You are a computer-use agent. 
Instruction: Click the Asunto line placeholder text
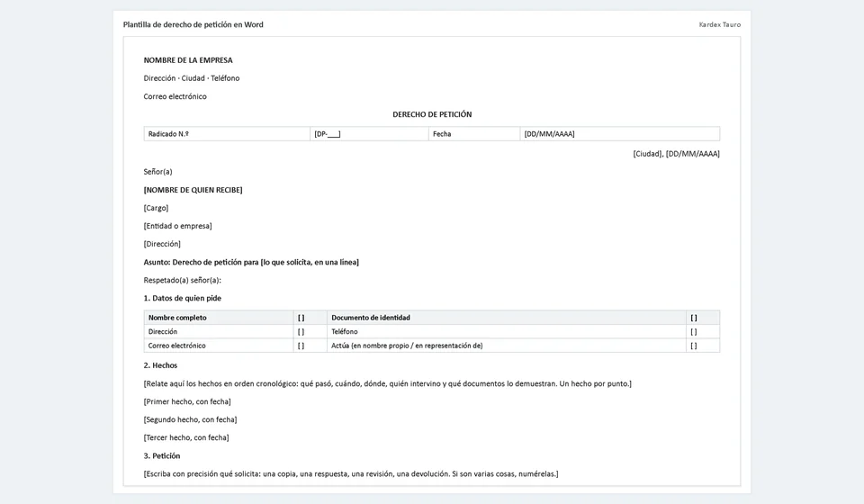pyautogui.click(x=309, y=262)
